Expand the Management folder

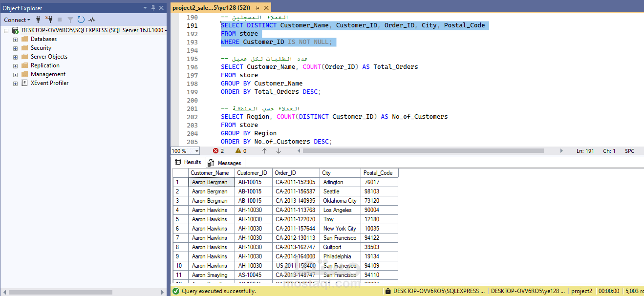click(x=15, y=74)
